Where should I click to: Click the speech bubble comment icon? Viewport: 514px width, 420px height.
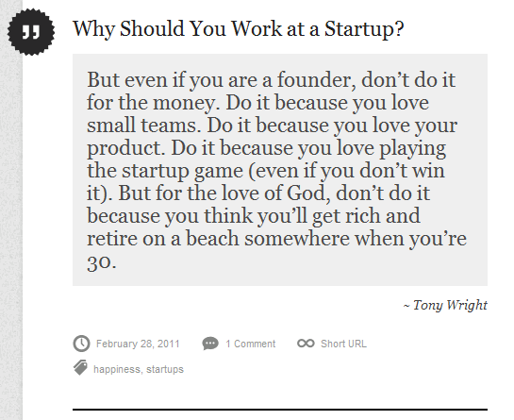[x=210, y=344]
